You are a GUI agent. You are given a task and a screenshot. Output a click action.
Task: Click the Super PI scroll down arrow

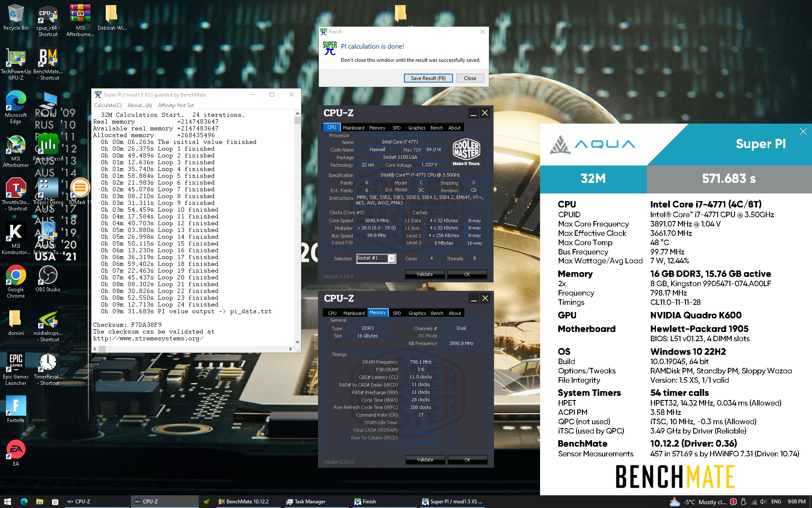pos(297,342)
